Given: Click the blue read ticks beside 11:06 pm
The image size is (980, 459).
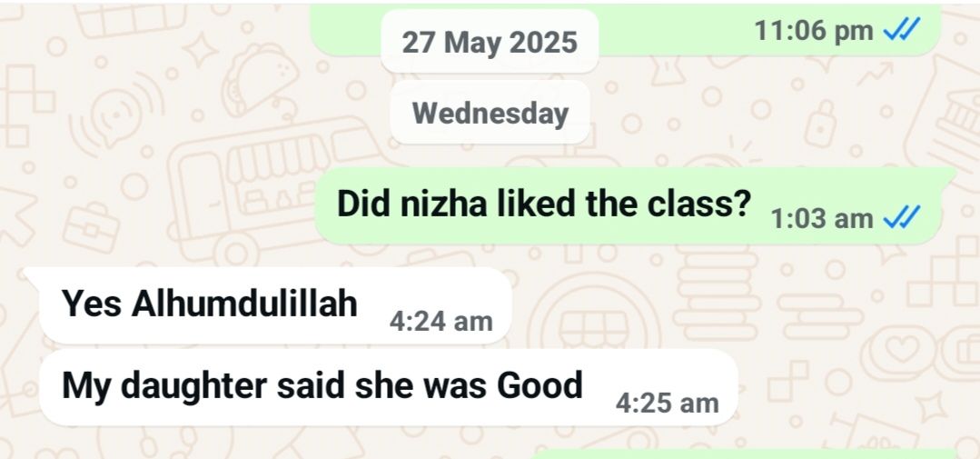Looking at the screenshot, I should (x=901, y=29).
